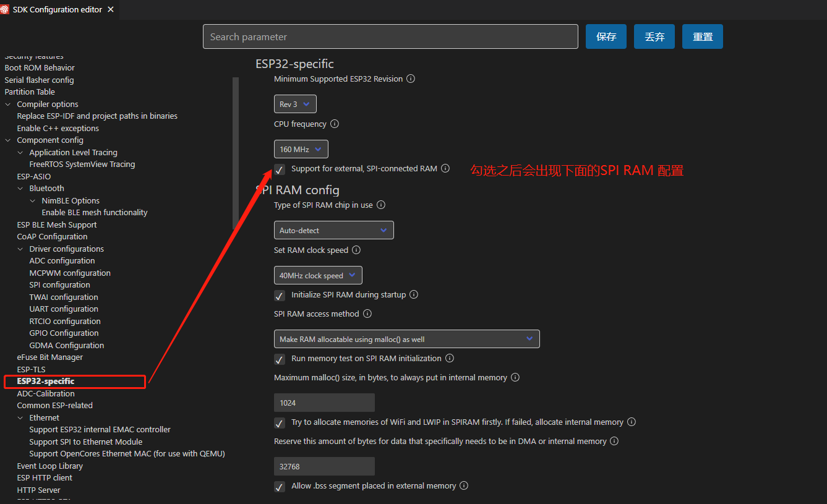Viewport: 827px width, 504px height.
Task: Click the 丢弃 (discard) button
Action: (654, 36)
